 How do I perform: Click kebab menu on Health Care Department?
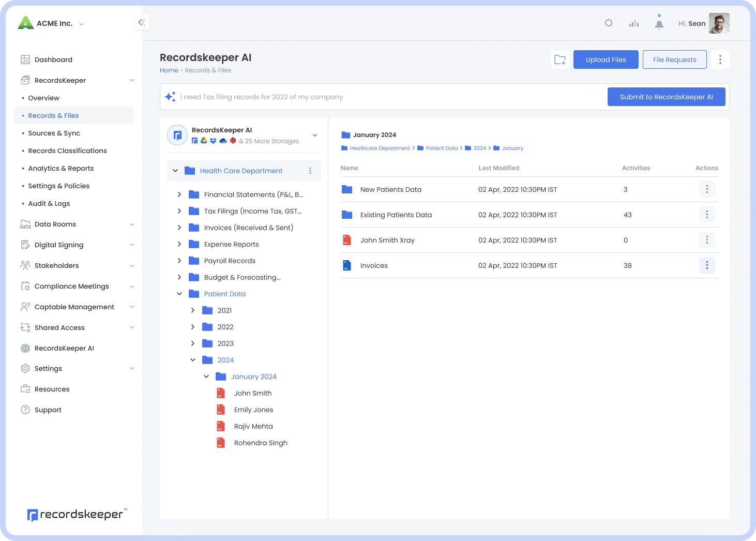tap(310, 171)
